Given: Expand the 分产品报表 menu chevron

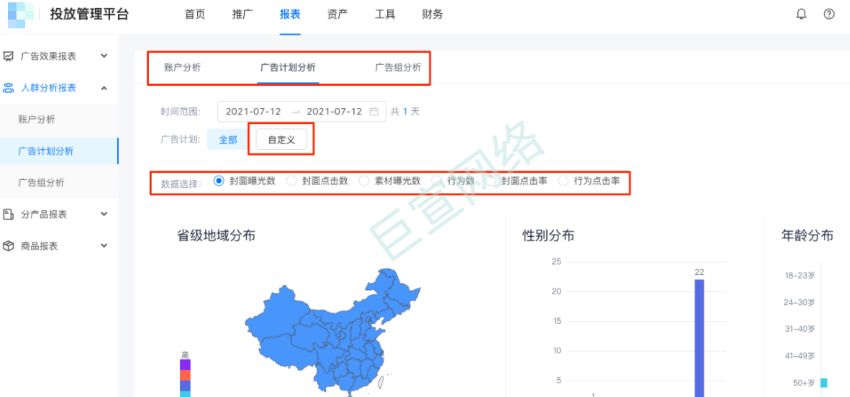Looking at the screenshot, I should coord(105,214).
